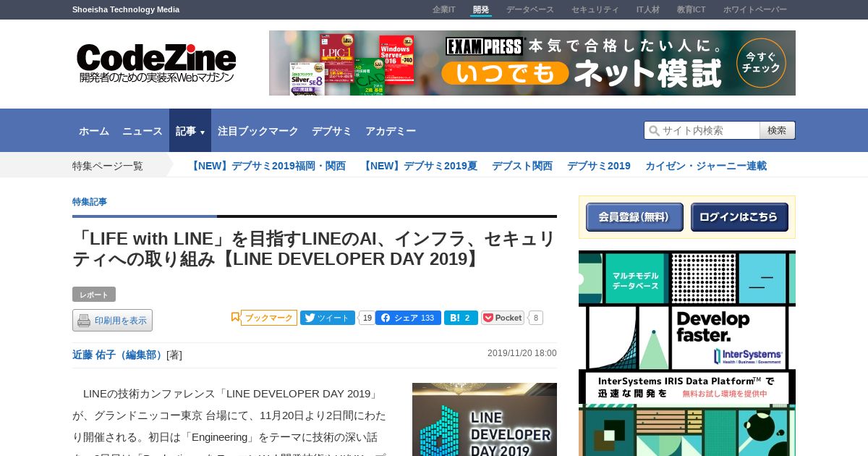Click the Twitter tweet button
868x456 pixels.
point(328,318)
